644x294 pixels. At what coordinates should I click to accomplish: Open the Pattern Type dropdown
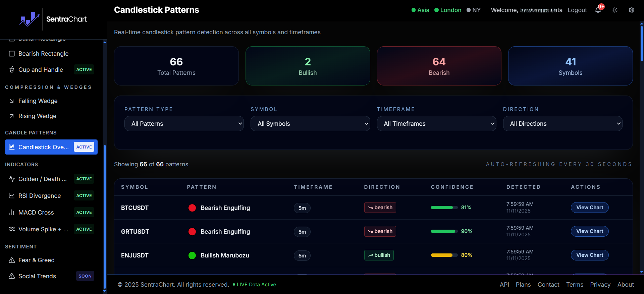click(x=184, y=124)
